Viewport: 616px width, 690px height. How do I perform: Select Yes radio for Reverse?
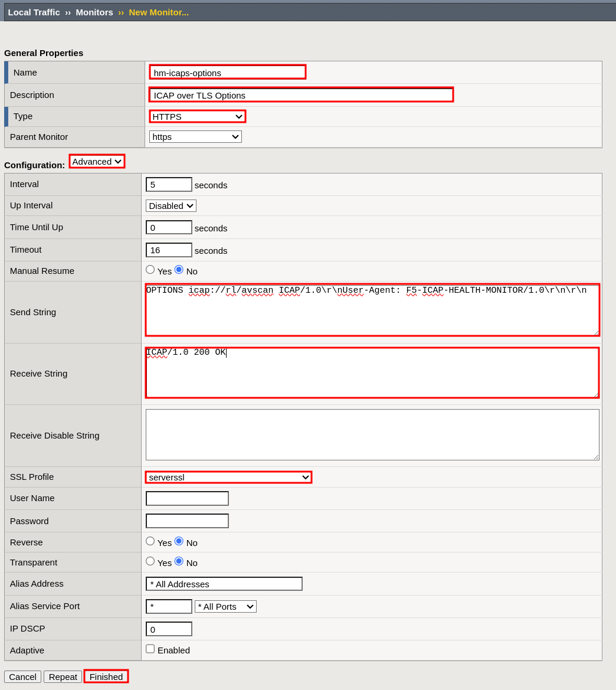tap(150, 541)
